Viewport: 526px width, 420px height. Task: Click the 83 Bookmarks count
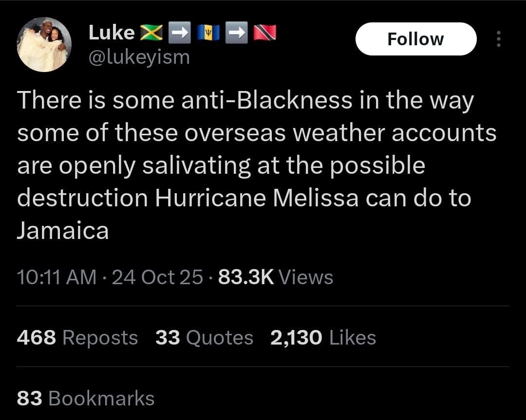tap(85, 398)
